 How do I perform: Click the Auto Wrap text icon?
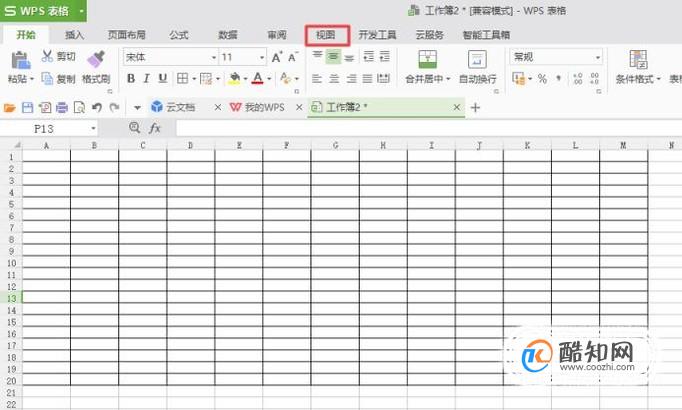477,60
